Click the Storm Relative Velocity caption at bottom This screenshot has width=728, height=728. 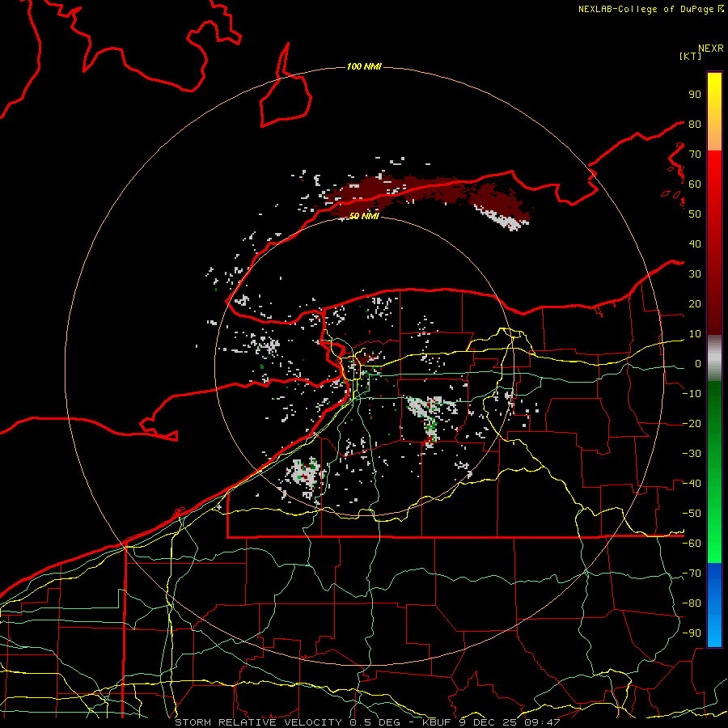pos(367,722)
